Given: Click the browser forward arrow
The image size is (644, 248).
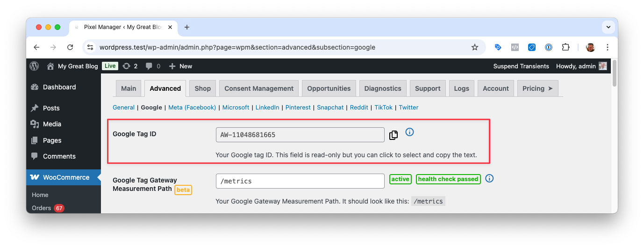Looking at the screenshot, I should [53, 47].
